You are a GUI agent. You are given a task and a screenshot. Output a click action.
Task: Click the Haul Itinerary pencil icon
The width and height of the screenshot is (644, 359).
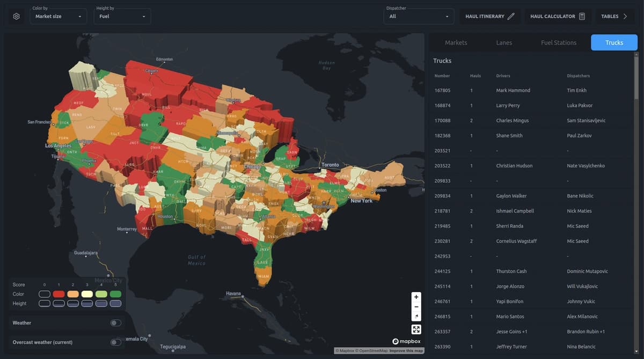(511, 16)
